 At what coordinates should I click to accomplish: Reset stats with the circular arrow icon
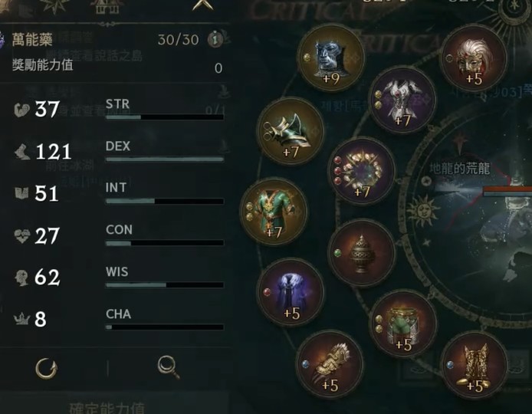pos(47,368)
